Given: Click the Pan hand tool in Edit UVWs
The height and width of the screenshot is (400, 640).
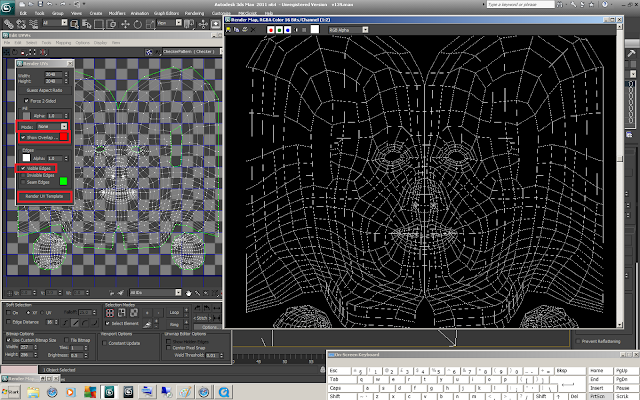Looking at the screenshot, I should click(189, 293).
